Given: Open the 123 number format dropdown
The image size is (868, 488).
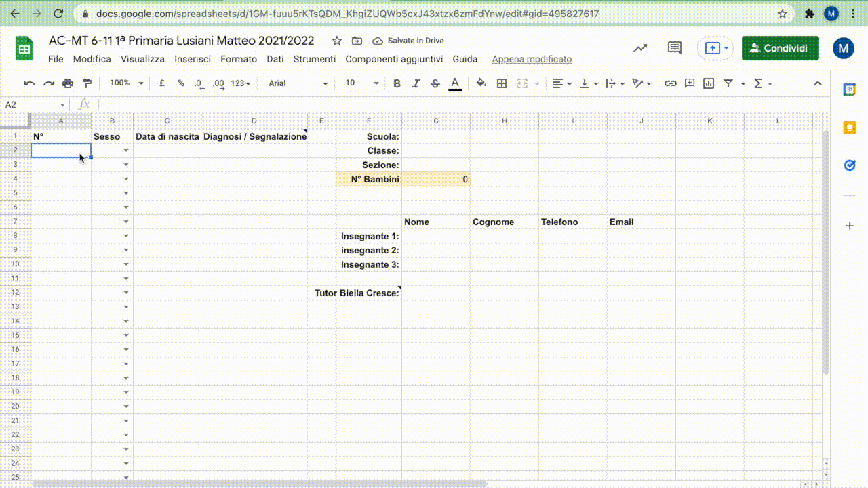Looking at the screenshot, I should coord(241,83).
